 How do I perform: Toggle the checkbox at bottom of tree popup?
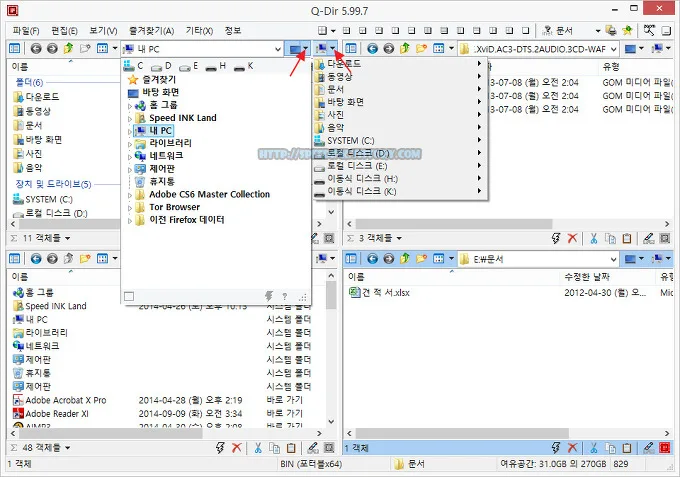tap(128, 296)
